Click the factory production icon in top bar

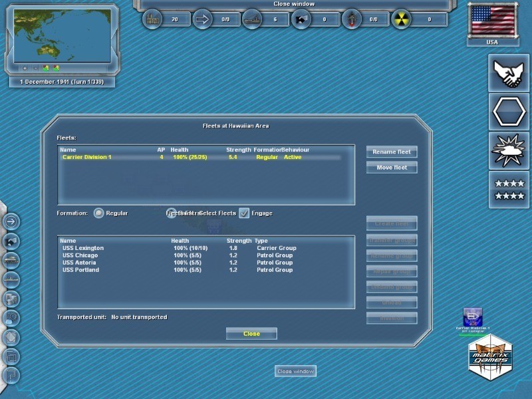coord(153,19)
